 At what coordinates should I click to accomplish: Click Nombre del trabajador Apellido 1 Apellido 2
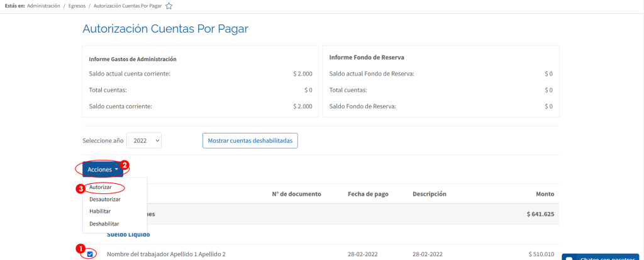click(x=166, y=254)
